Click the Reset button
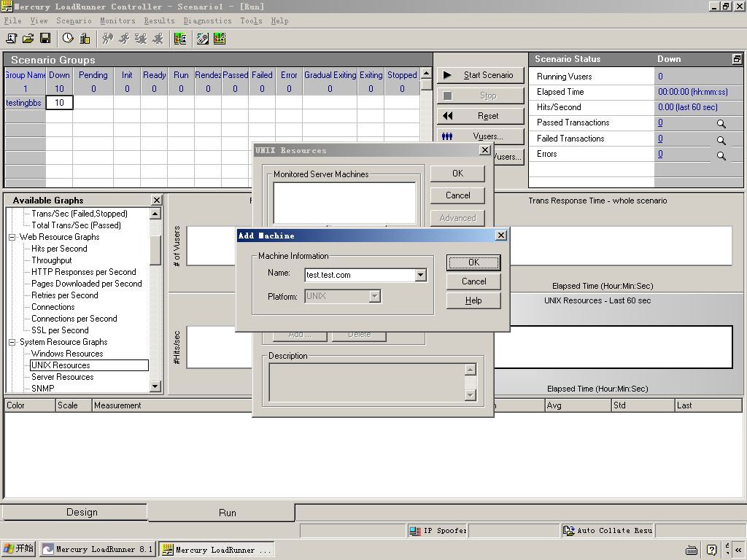 click(480, 116)
